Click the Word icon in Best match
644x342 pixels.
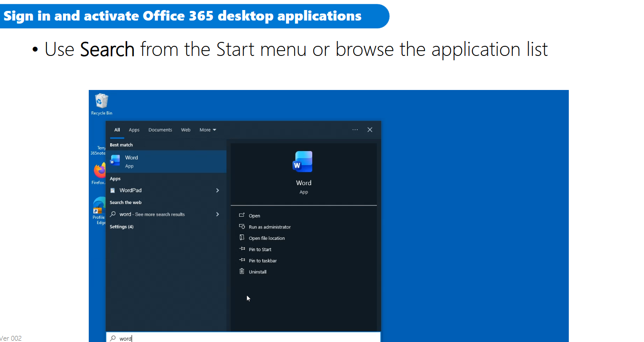click(x=115, y=161)
